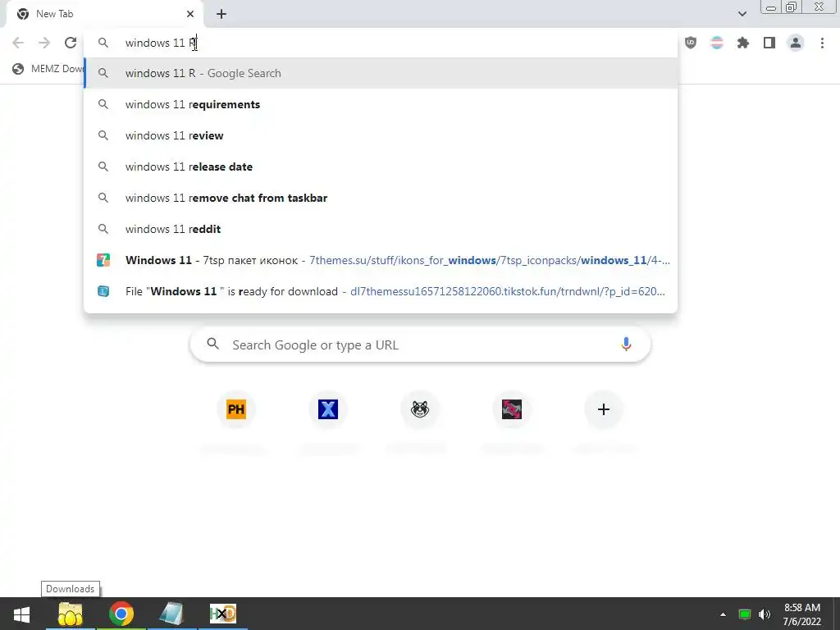Click the browser forward arrow
The width and height of the screenshot is (840, 630).
44,43
